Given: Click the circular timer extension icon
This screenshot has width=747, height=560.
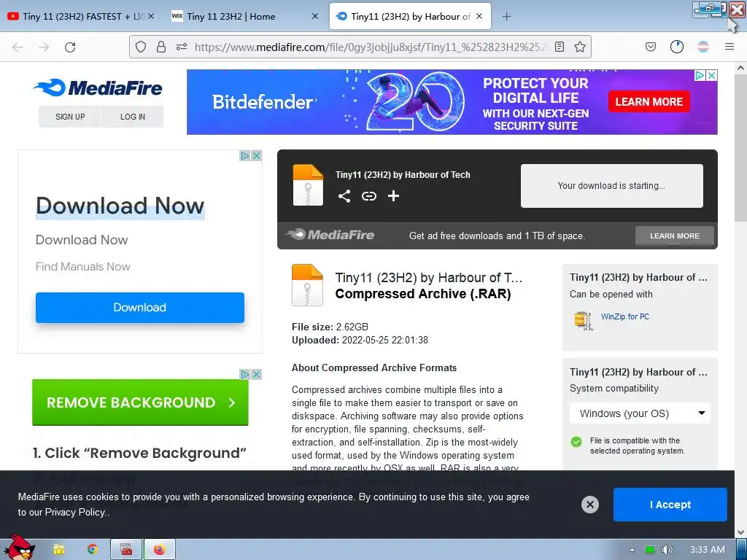Looking at the screenshot, I should pos(676,47).
